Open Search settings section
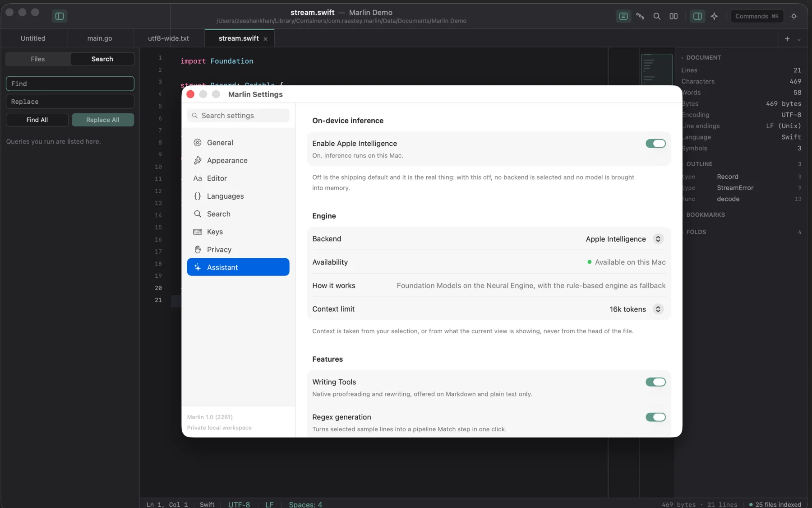This screenshot has height=508, width=812. pyautogui.click(x=238, y=214)
